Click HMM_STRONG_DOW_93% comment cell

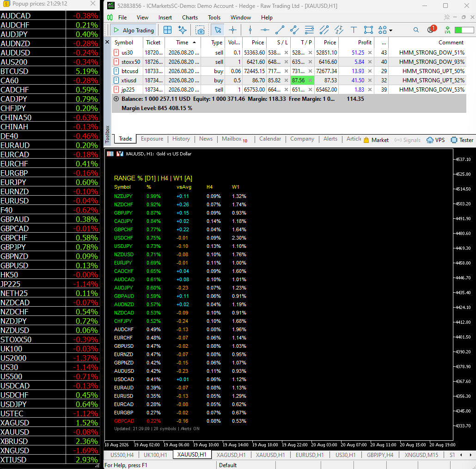(x=432, y=62)
